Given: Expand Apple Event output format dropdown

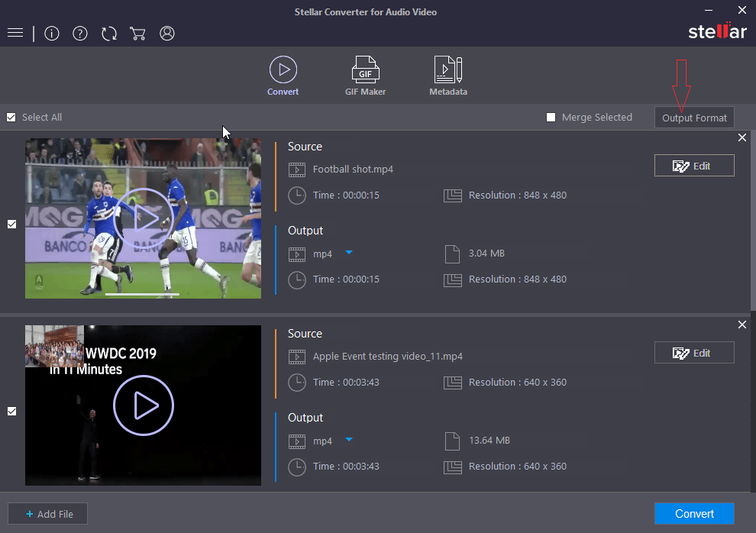Looking at the screenshot, I should pos(349,440).
